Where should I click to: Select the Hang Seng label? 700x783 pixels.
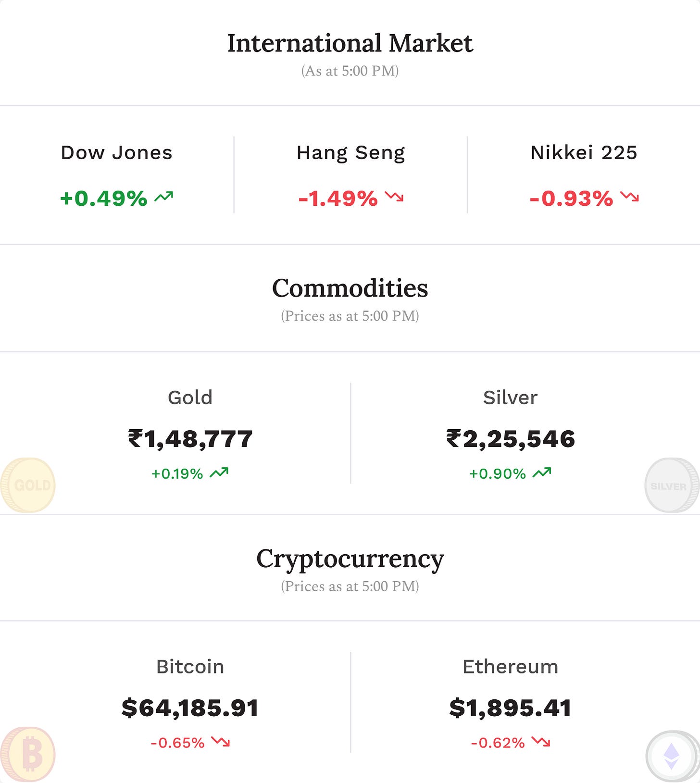(350, 153)
